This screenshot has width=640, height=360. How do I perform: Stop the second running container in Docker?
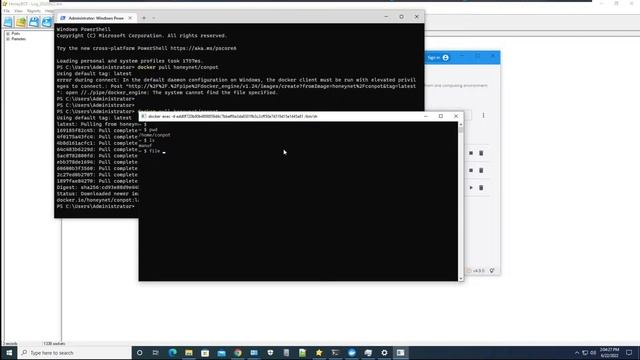point(471,170)
